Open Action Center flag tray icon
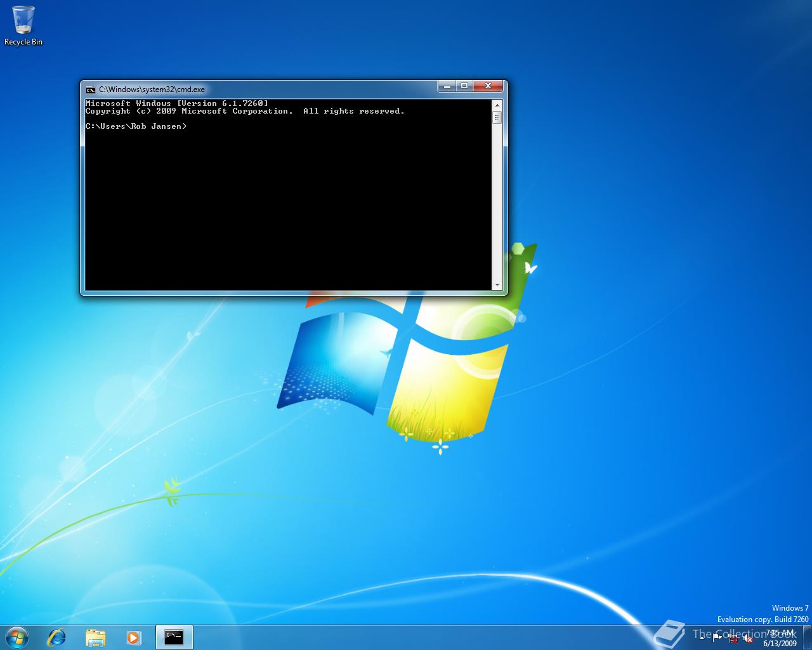Image resolution: width=812 pixels, height=650 pixels. pos(717,639)
